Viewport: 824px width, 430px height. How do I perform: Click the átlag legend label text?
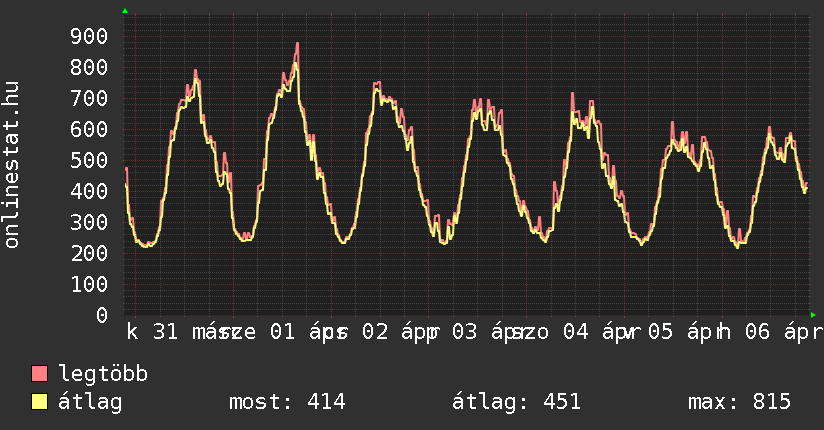tap(90, 402)
